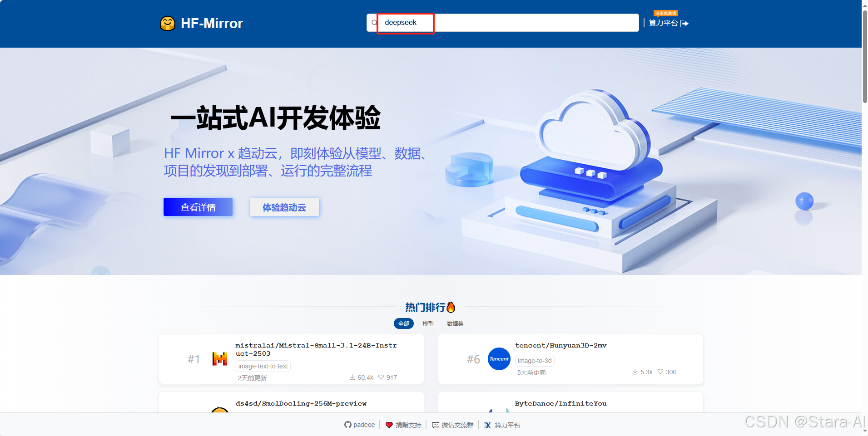Open the footer 算力平台 link
Image resolution: width=868 pixels, height=436 pixels.
coord(507,425)
